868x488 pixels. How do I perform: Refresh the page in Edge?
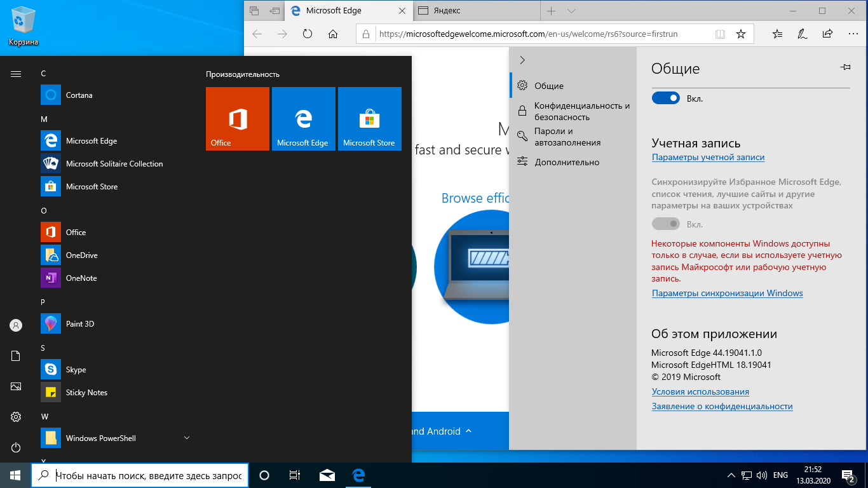coord(308,34)
